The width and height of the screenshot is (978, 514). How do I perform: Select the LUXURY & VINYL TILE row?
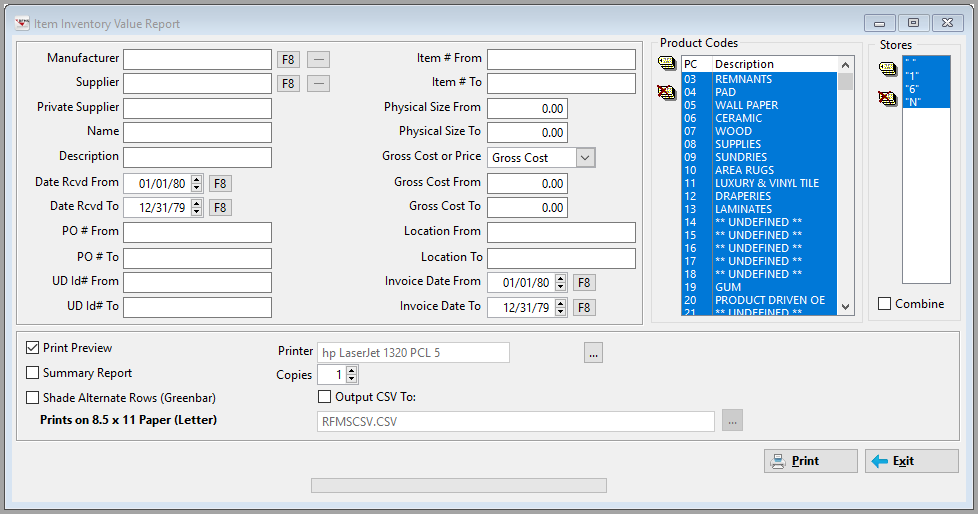[759, 183]
